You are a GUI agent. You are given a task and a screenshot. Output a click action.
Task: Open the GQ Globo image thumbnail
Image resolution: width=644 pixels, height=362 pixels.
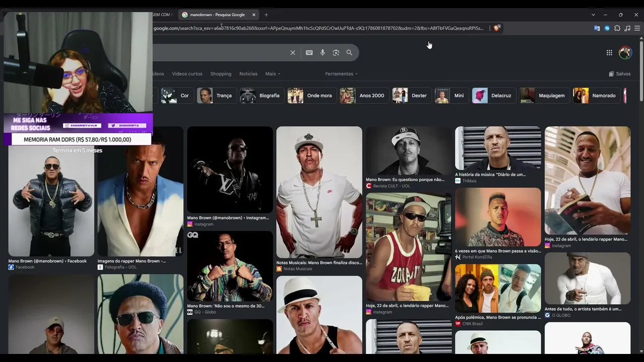point(230,266)
